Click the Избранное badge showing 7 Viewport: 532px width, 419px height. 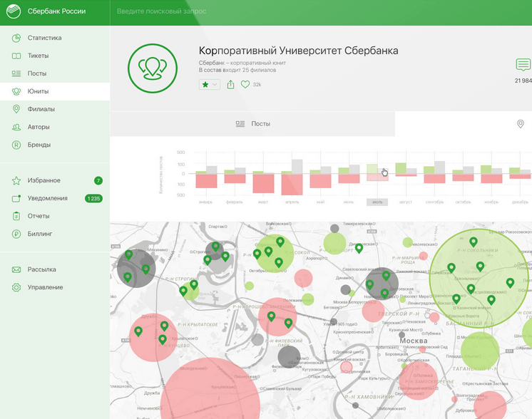tap(98, 181)
